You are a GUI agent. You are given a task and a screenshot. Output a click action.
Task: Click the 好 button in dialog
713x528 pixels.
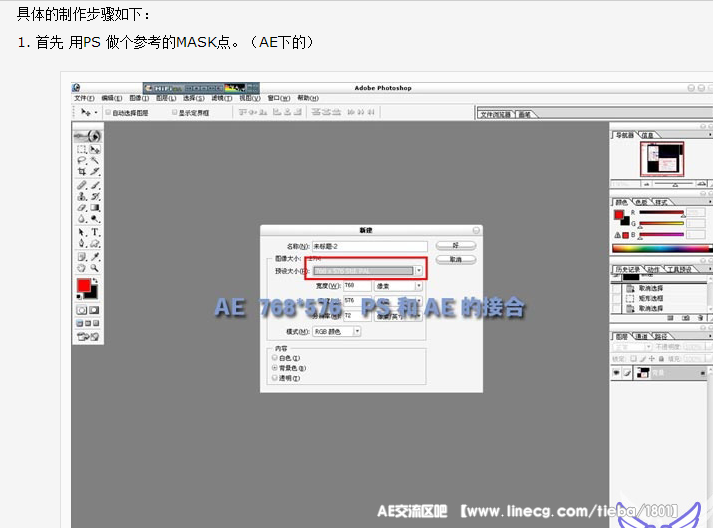click(x=456, y=246)
